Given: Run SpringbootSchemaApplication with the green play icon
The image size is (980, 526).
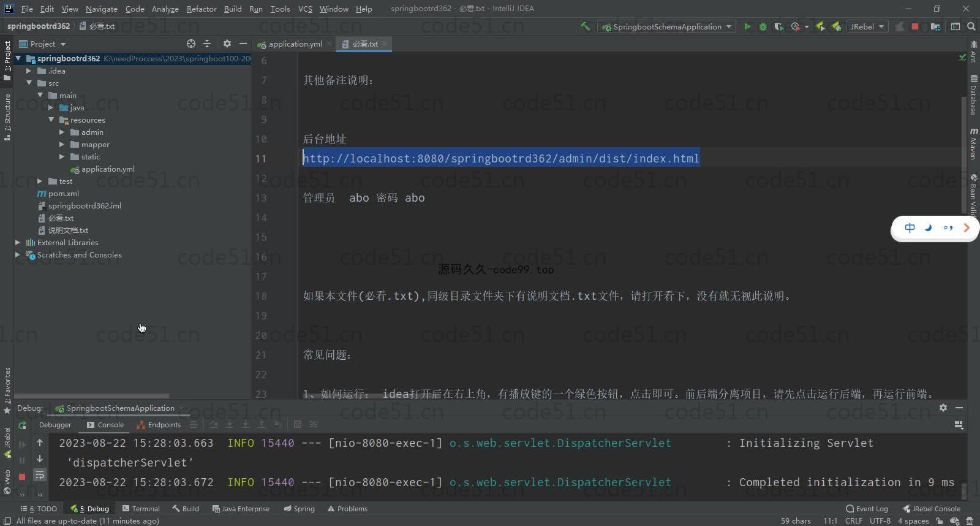Looking at the screenshot, I should [747, 26].
